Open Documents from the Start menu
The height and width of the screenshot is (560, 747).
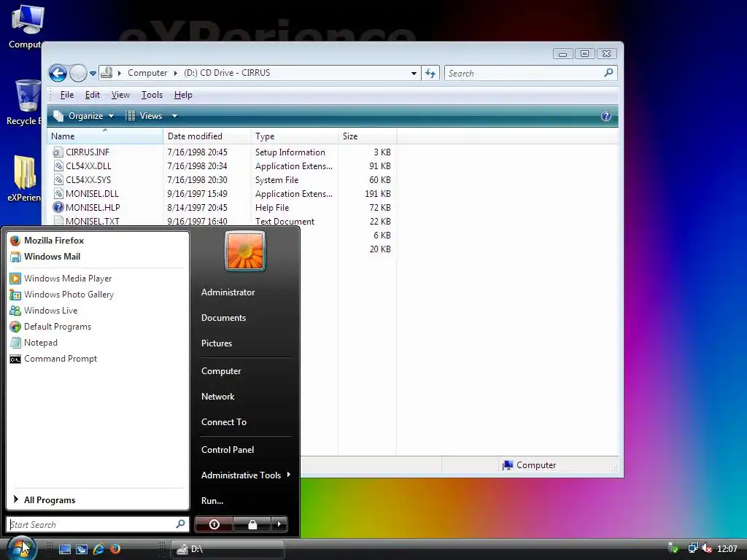(223, 318)
